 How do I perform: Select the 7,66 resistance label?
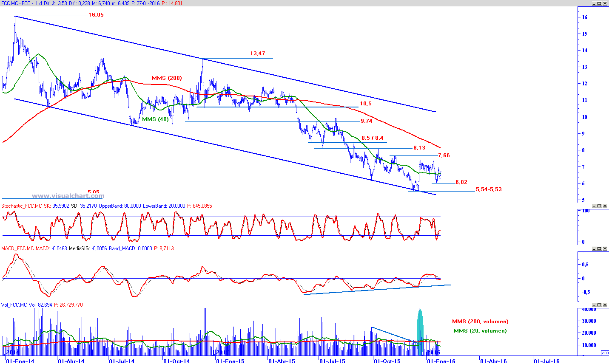(444, 155)
